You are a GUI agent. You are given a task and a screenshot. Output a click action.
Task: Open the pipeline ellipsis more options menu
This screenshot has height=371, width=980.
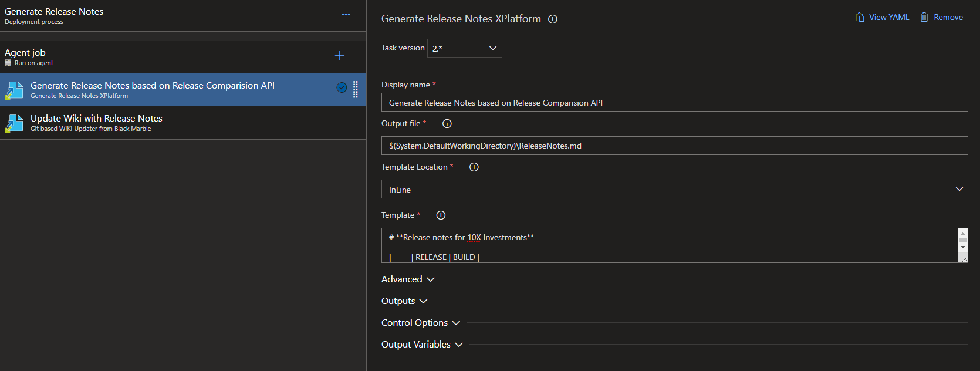coord(346,15)
